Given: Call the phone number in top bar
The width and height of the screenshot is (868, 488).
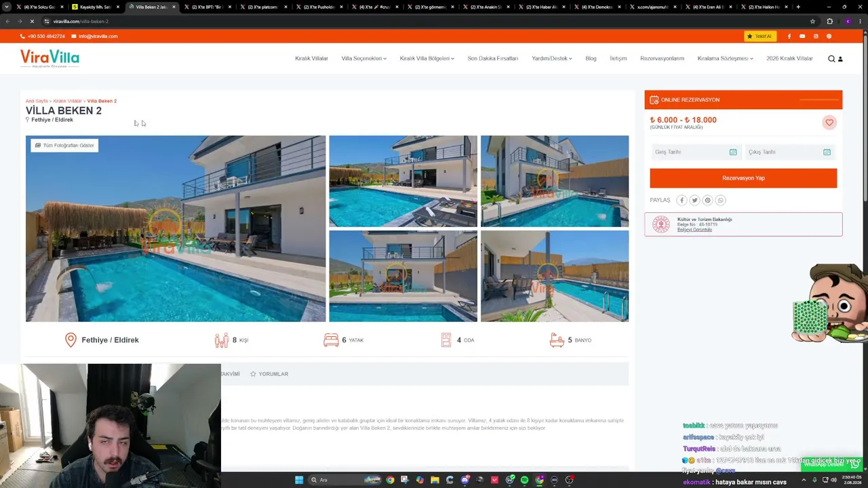Looking at the screenshot, I should 42,36.
